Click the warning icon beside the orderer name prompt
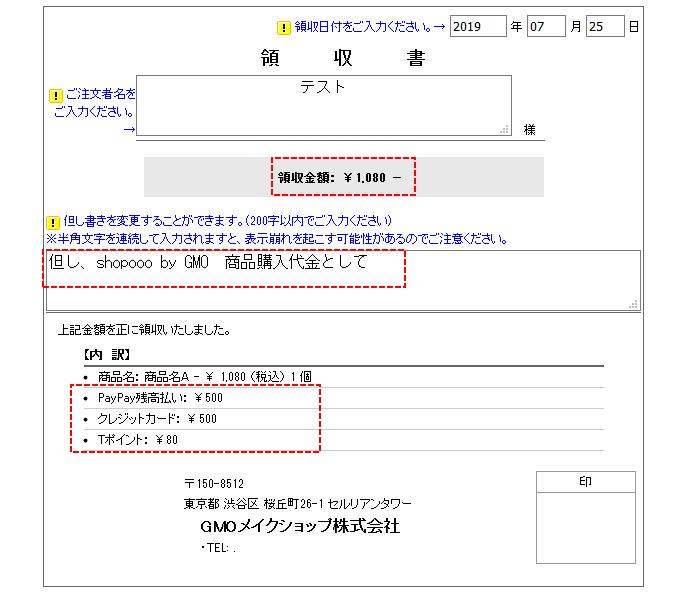The height and width of the screenshot is (598, 680). (56, 96)
